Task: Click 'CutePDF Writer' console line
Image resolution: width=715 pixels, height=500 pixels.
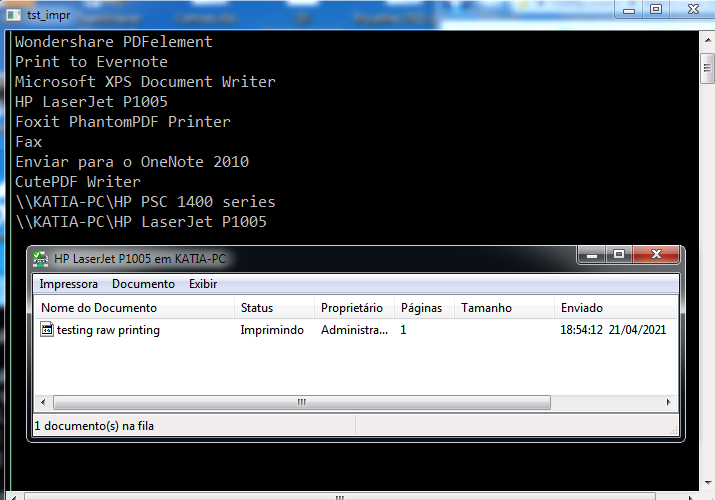Action: 78,182
